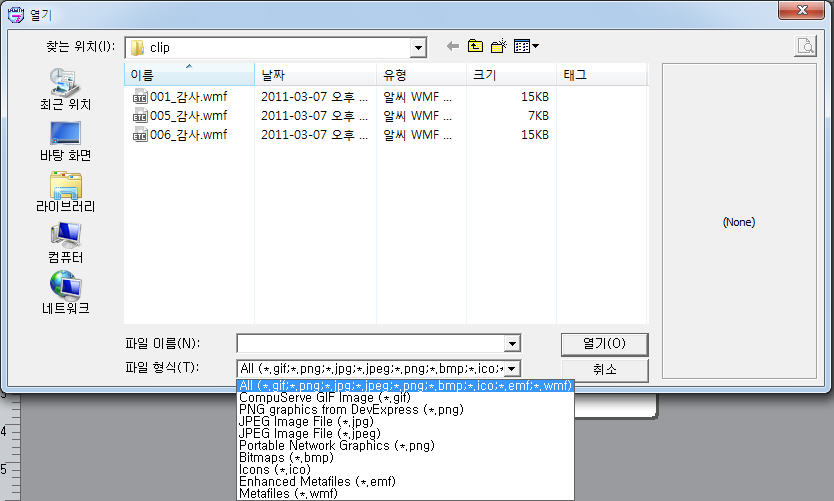Choose All formats filter option
The image size is (834, 501).
pos(405,386)
